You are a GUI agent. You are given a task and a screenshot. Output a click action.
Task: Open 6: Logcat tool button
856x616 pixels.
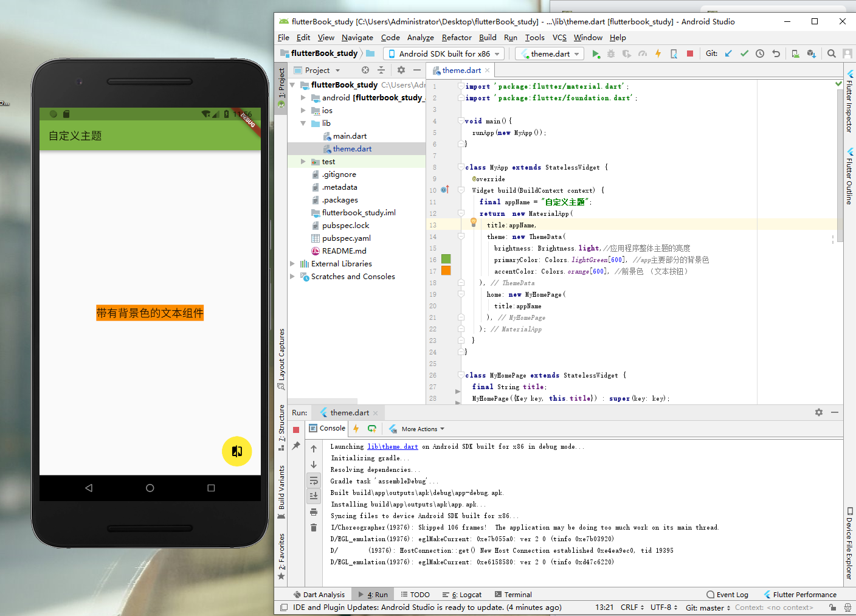pos(462,595)
